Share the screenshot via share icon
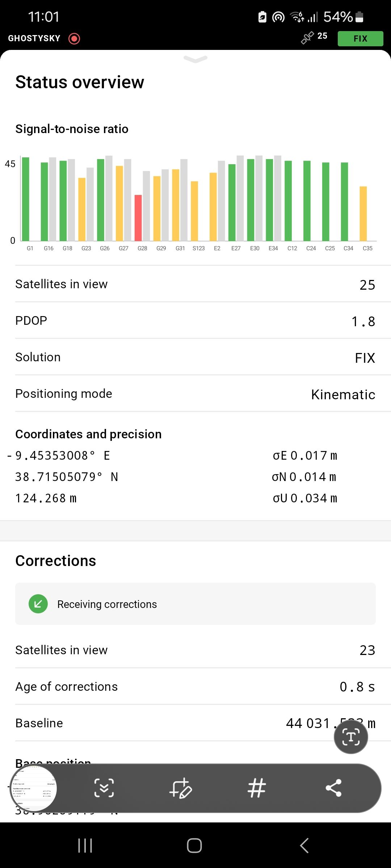 333,788
